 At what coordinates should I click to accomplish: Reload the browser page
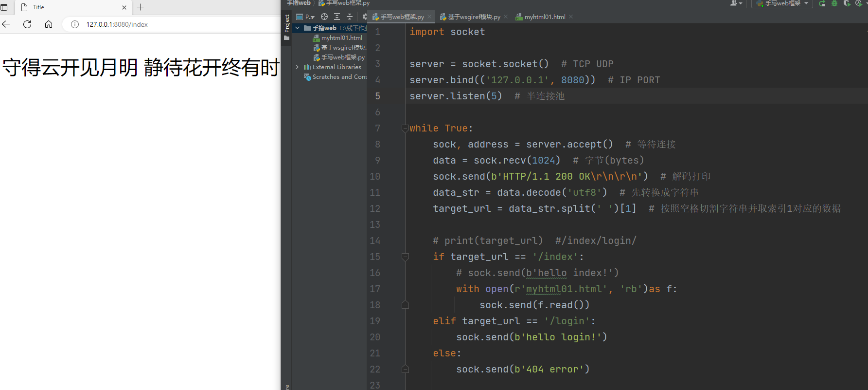tap(27, 24)
